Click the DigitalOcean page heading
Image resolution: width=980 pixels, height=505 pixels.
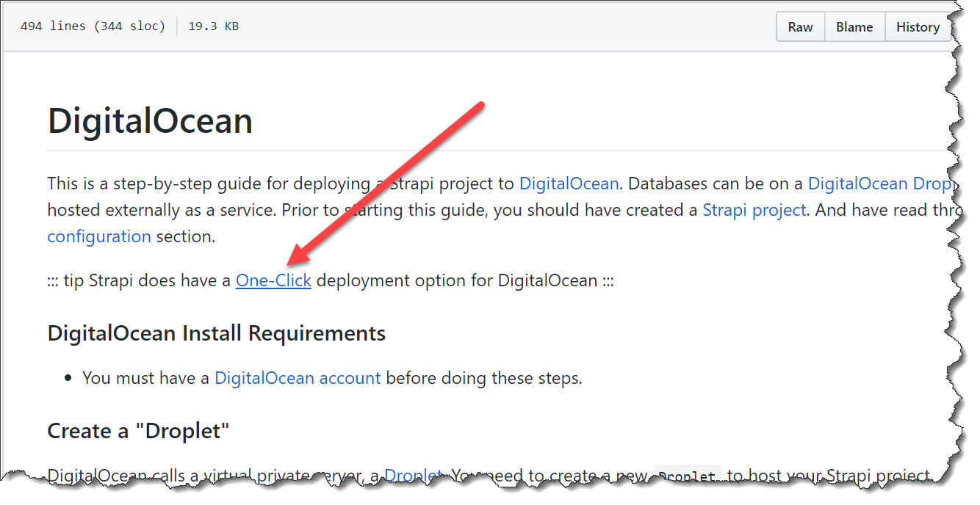pyautogui.click(x=150, y=120)
